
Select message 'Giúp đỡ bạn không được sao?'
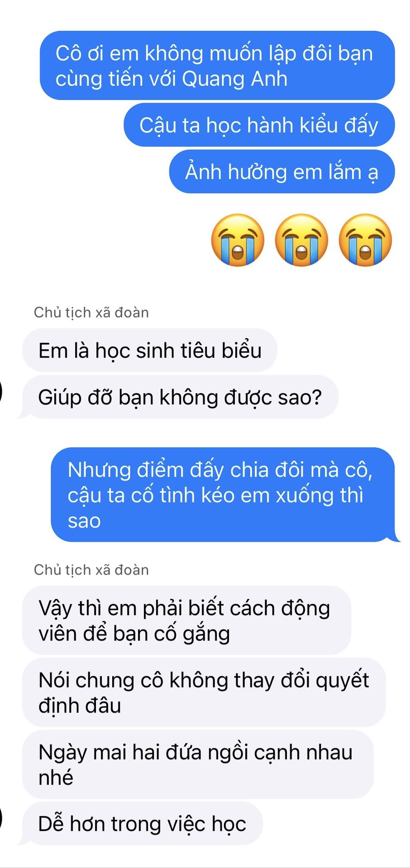coord(180,397)
